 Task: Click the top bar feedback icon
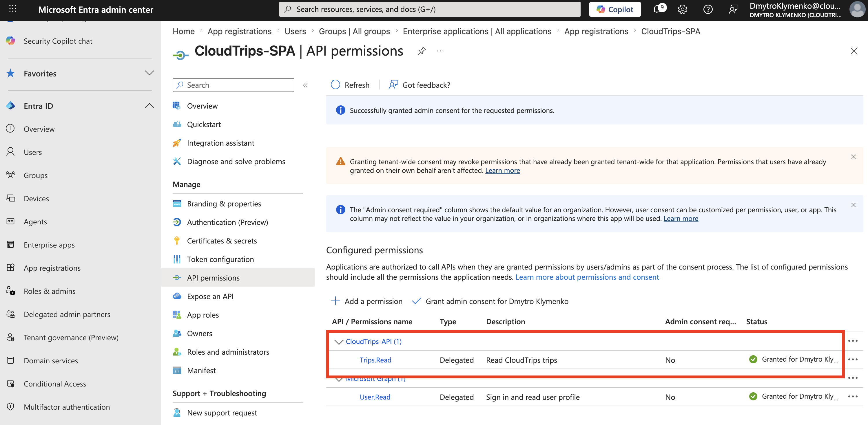[733, 10]
